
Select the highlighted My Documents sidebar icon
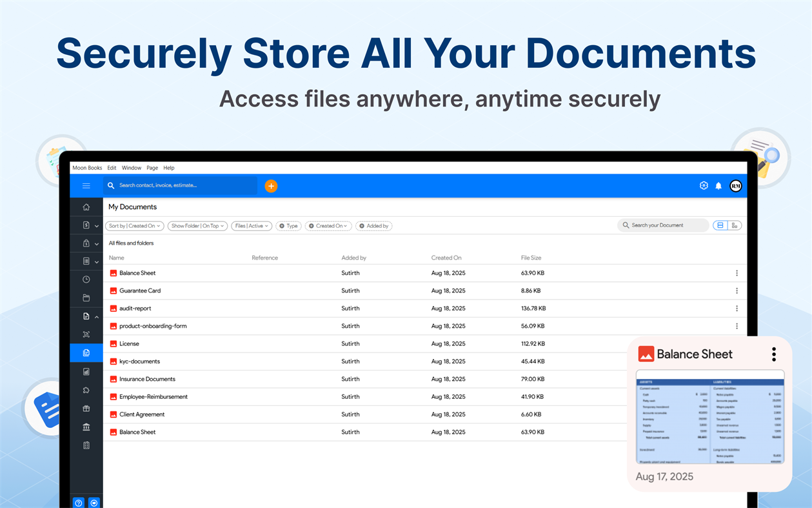86,353
